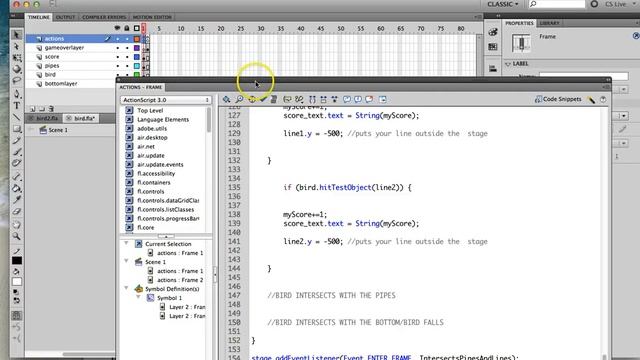Viewport: 640px width, 360px height.
Task: Choose the Rectangle tool
Action: pyautogui.click(x=17, y=129)
